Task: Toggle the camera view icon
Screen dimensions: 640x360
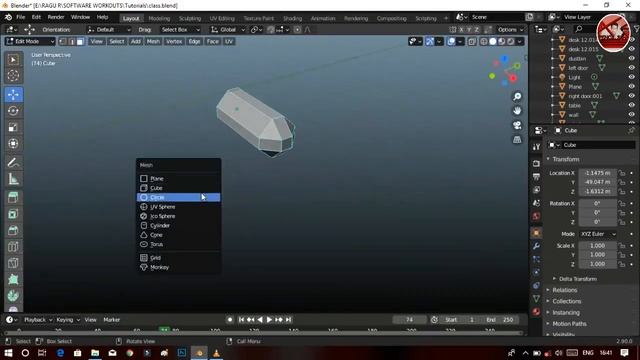Action: (517, 125)
